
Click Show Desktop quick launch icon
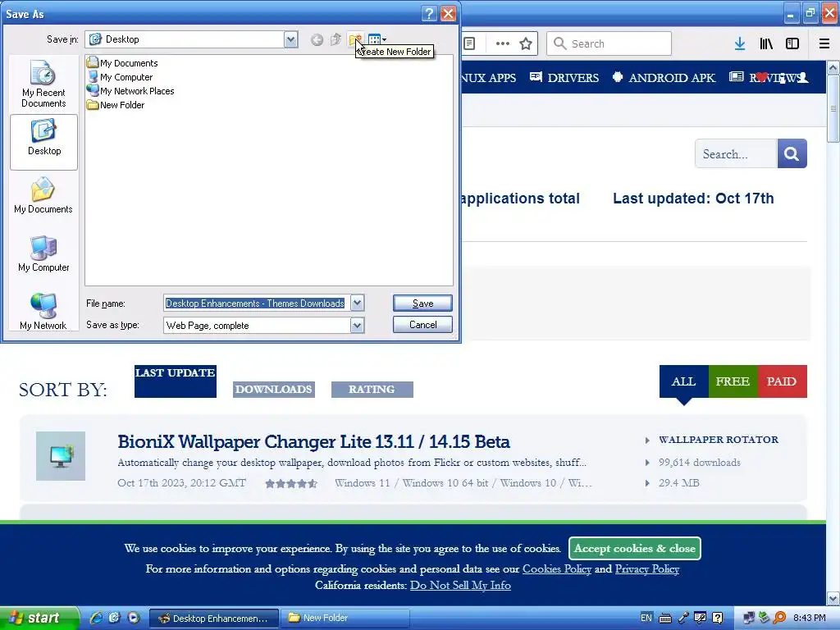115,619
